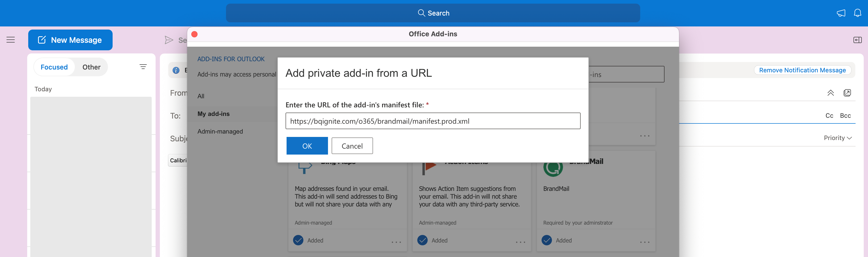
Task: Open the megaphone announcements icon
Action: 841,13
